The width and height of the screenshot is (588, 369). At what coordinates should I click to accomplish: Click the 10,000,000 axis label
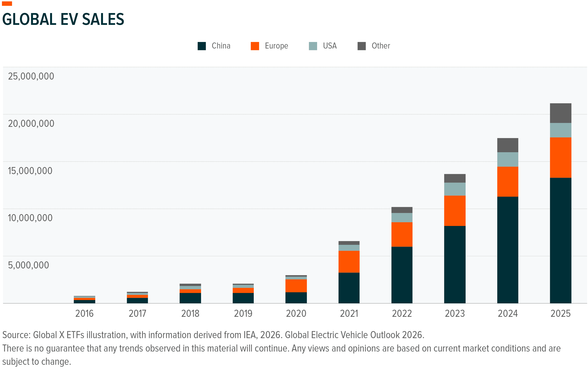(30, 218)
